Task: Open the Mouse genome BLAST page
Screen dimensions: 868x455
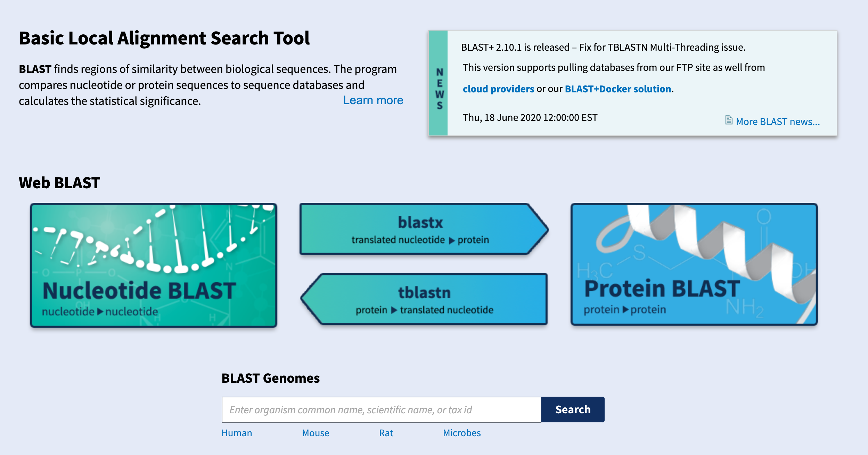Action: pos(316,433)
